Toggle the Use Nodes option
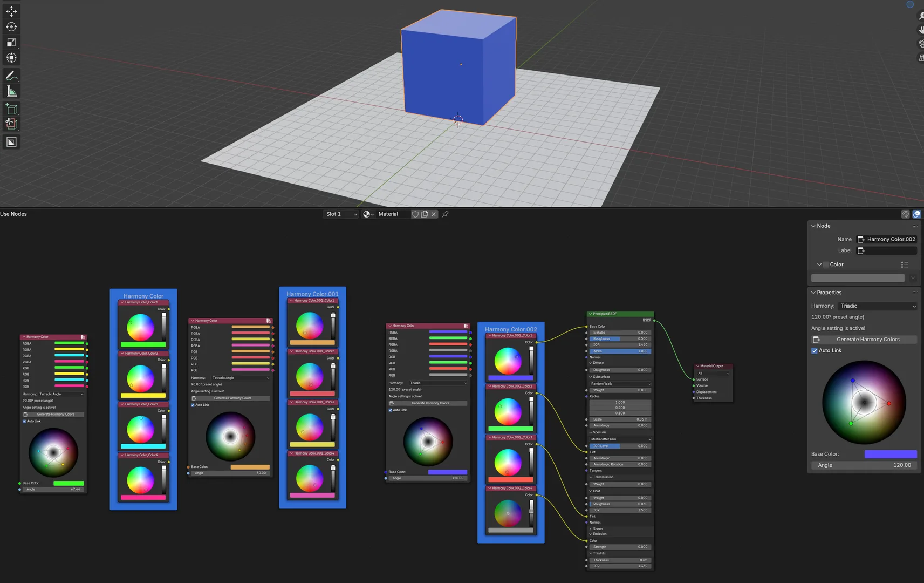 (13, 214)
